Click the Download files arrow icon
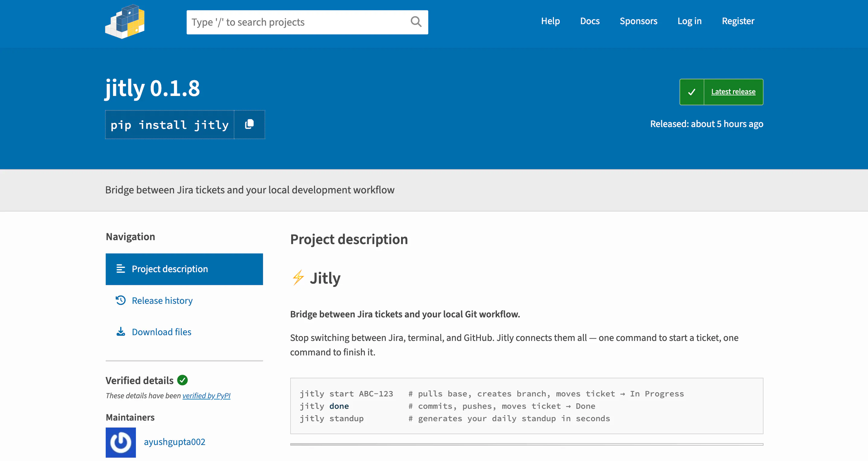Viewport: 868px width, 461px height. 121,332
